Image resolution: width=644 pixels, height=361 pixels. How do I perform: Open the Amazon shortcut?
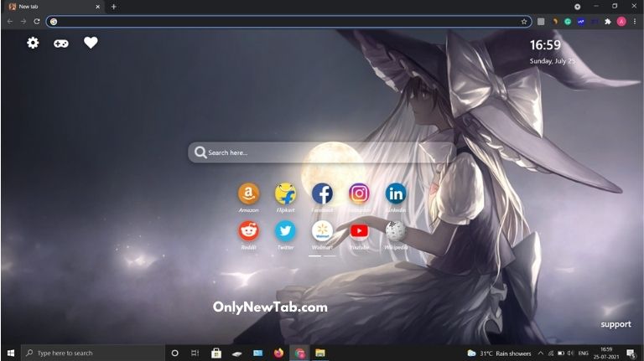tap(248, 193)
